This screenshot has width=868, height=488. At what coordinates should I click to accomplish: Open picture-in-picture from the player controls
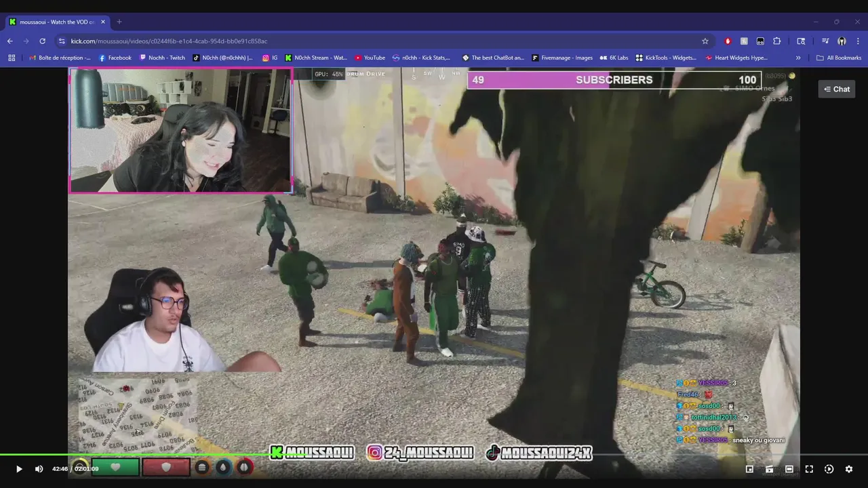749,469
